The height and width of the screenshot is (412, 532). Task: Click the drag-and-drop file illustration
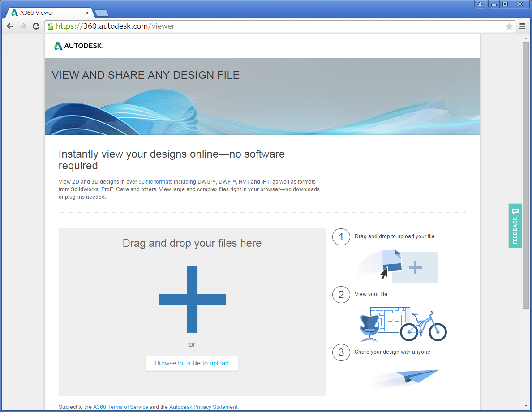pos(398,266)
